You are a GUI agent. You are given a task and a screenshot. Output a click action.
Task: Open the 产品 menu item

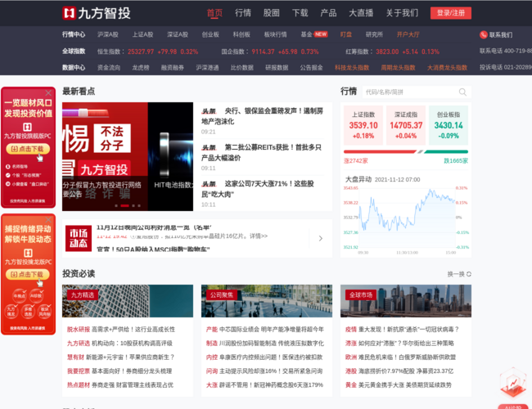click(328, 13)
